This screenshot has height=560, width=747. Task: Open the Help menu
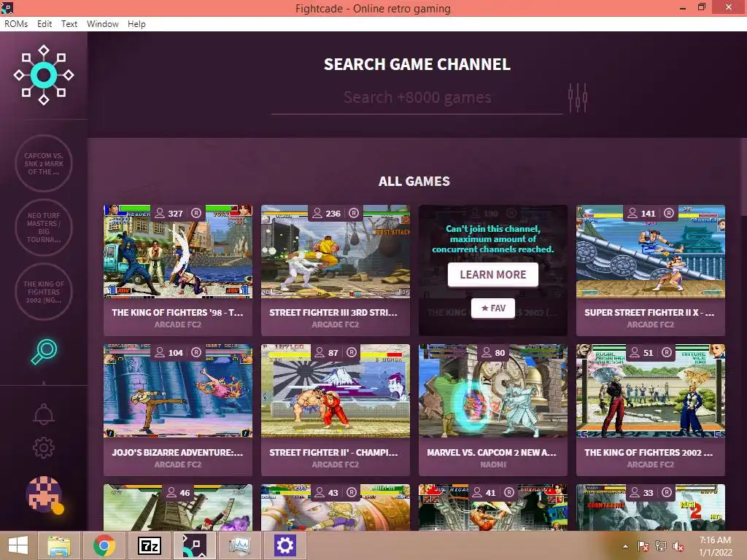tap(136, 24)
